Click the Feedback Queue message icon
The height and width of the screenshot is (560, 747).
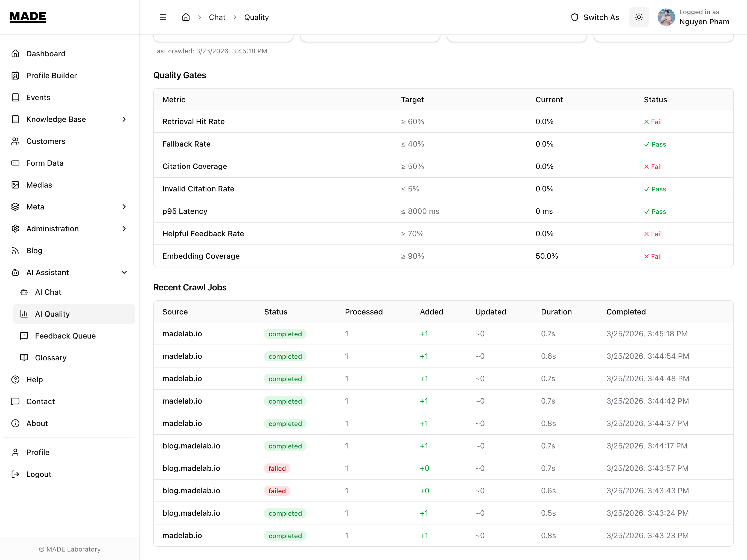[x=24, y=336]
